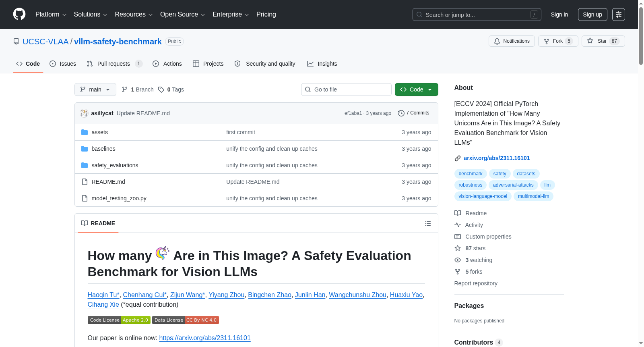This screenshot has height=347, width=644.
Task: Click the README.md file icon
Action: coord(85,182)
